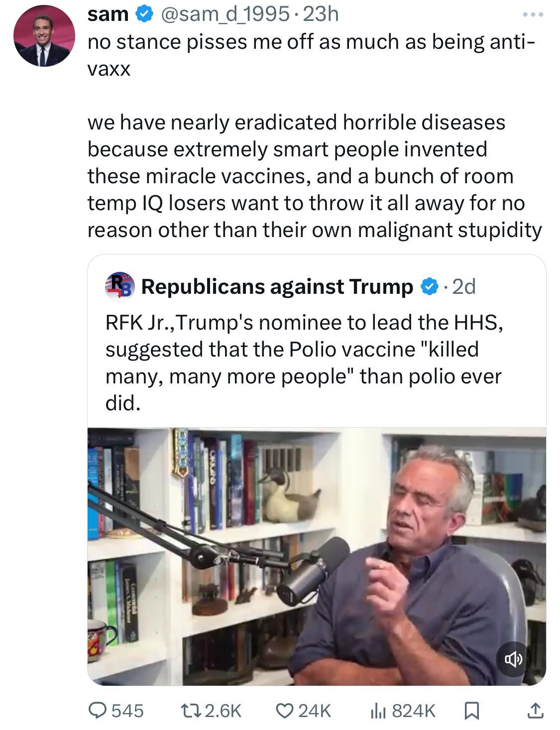Click the 23h timestamp of the tweet
Viewport: 560px width, 730px height.
click(x=321, y=14)
